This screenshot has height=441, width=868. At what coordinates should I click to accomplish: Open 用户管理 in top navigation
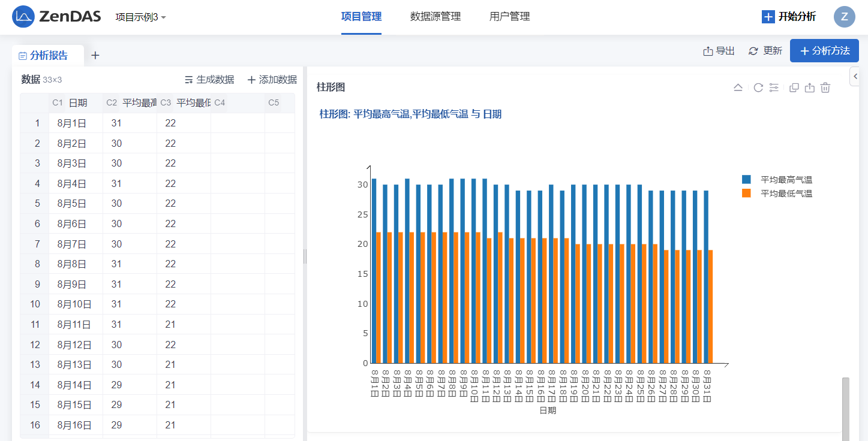[509, 17]
